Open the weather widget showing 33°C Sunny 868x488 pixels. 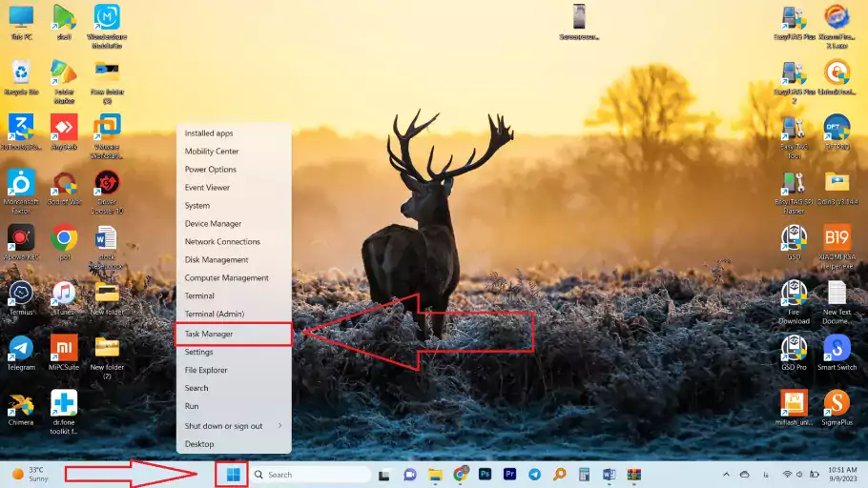tap(29, 474)
